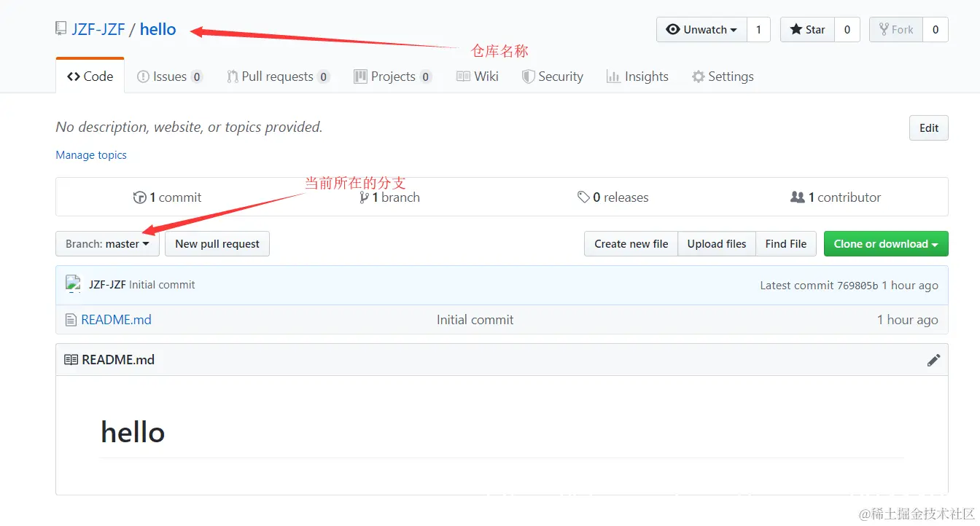Open the hello repository link
Viewport: 980px width, 526px height.
pyautogui.click(x=158, y=29)
